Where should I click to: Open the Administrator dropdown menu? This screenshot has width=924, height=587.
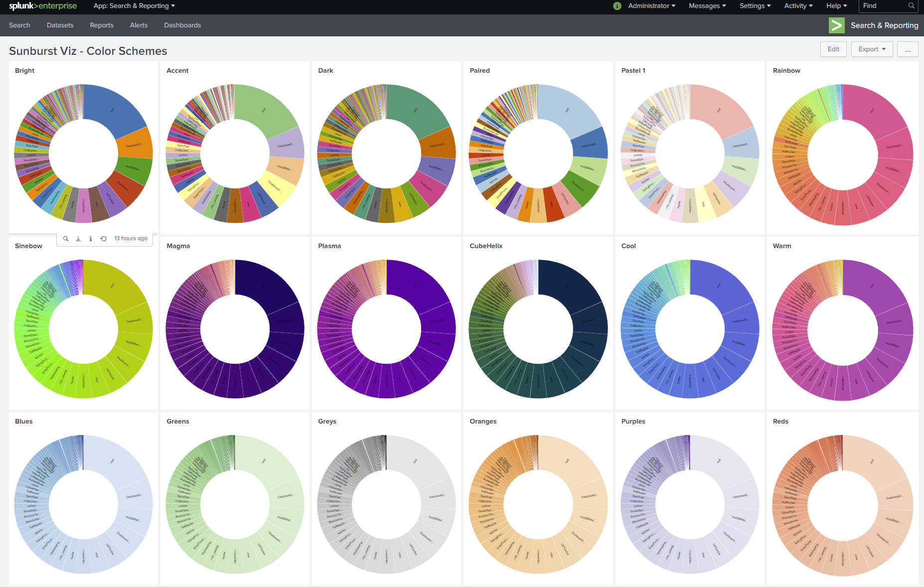651,6
